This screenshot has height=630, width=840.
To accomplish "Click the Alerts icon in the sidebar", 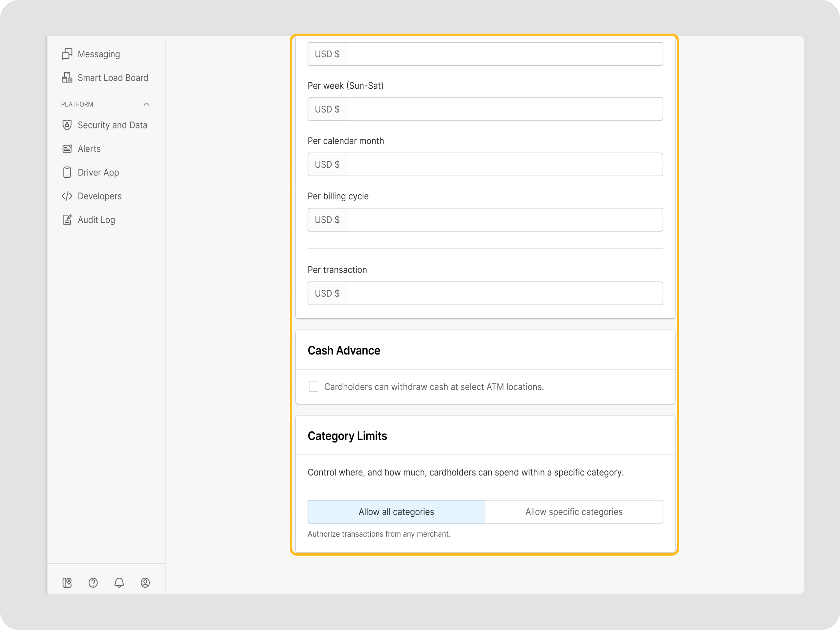I will point(67,148).
